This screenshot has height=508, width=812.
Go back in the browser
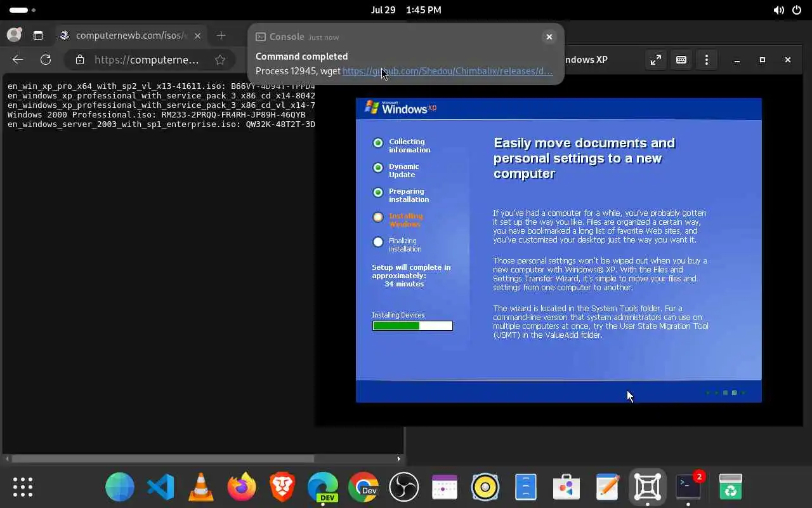pyautogui.click(x=18, y=60)
